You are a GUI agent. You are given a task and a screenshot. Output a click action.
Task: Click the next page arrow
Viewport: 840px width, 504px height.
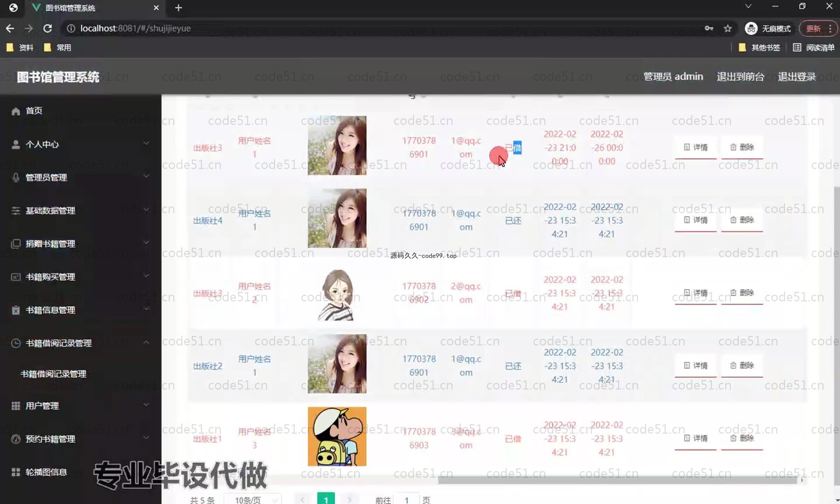click(x=349, y=500)
